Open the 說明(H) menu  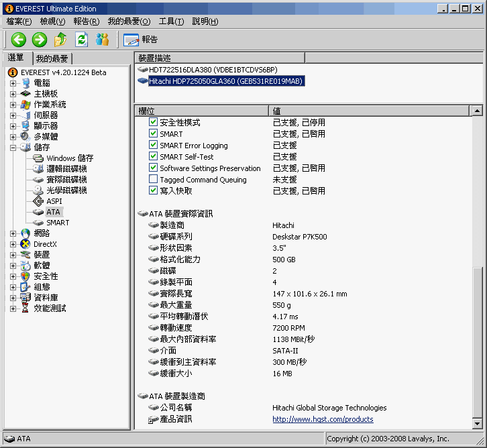pos(205,21)
